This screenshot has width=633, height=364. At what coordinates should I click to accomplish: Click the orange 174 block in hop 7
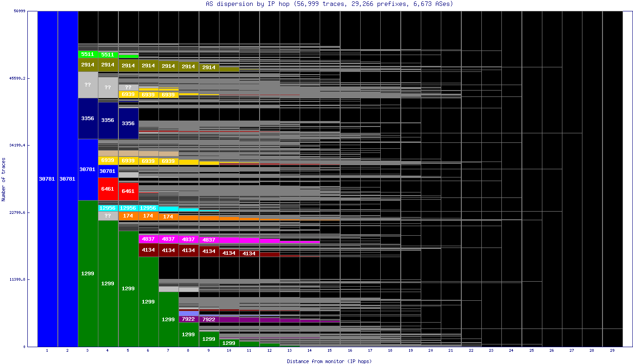coord(168,217)
